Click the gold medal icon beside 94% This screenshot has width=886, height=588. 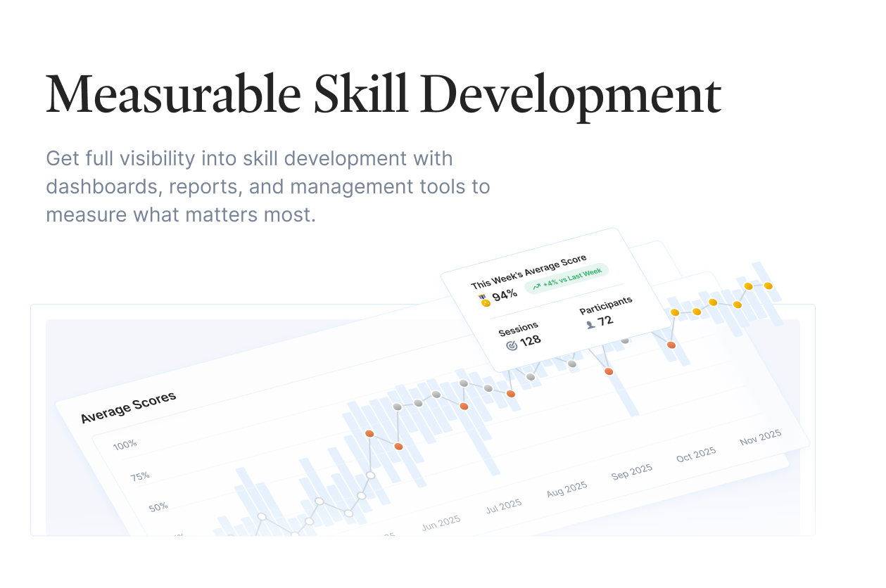[484, 300]
